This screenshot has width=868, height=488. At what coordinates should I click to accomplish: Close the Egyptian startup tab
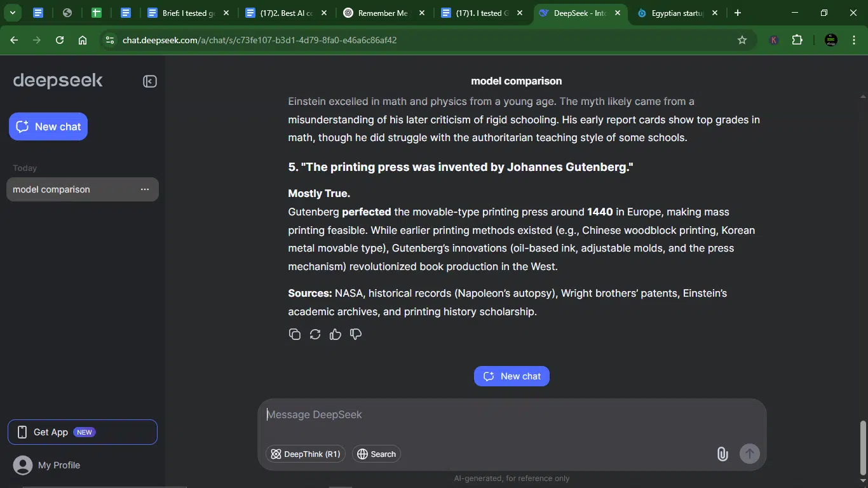[715, 13]
